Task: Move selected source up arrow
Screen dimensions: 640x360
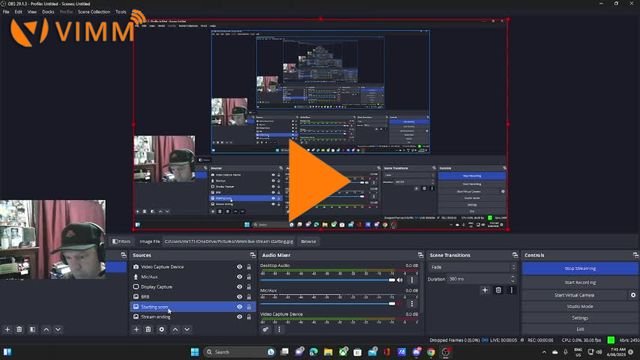Action: tap(175, 329)
